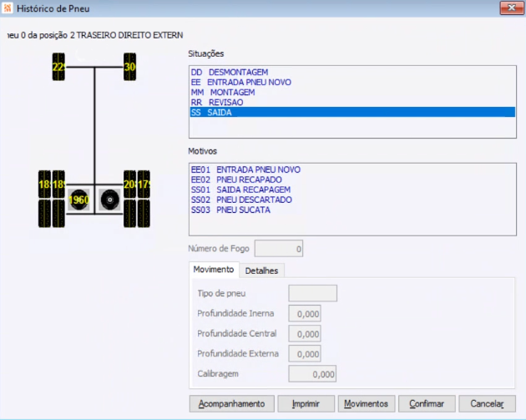
Task: Focus the Tipo de pneu field
Action: [x=312, y=293]
